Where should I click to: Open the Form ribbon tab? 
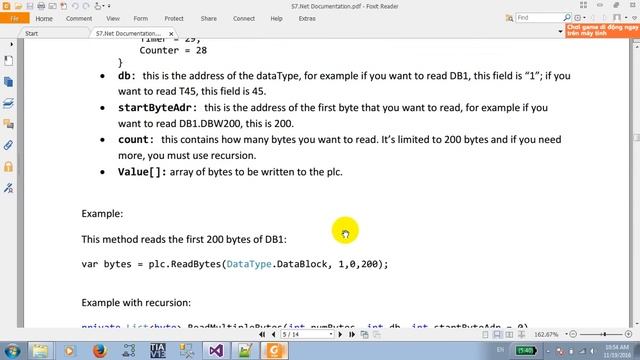point(140,18)
